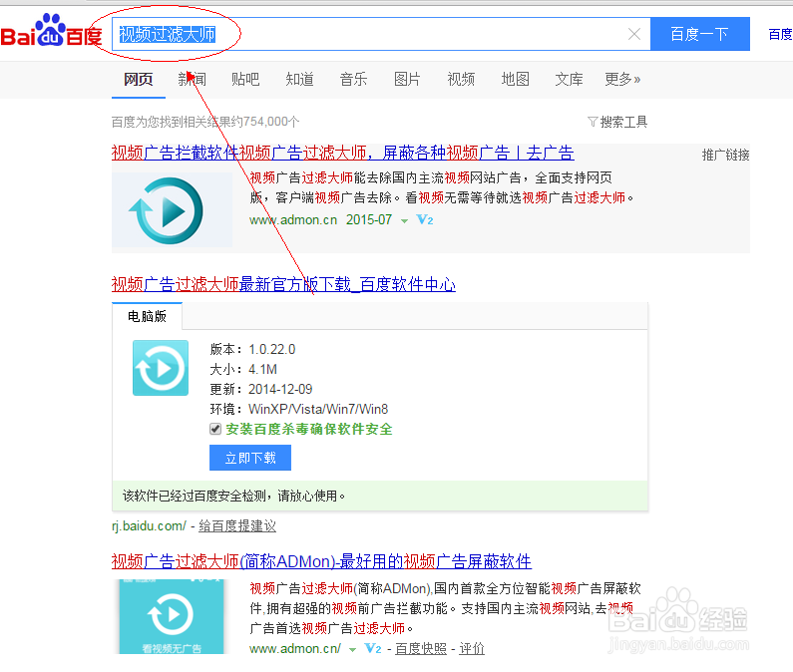
Task: Switch to 新闻 tab
Action: click(193, 80)
